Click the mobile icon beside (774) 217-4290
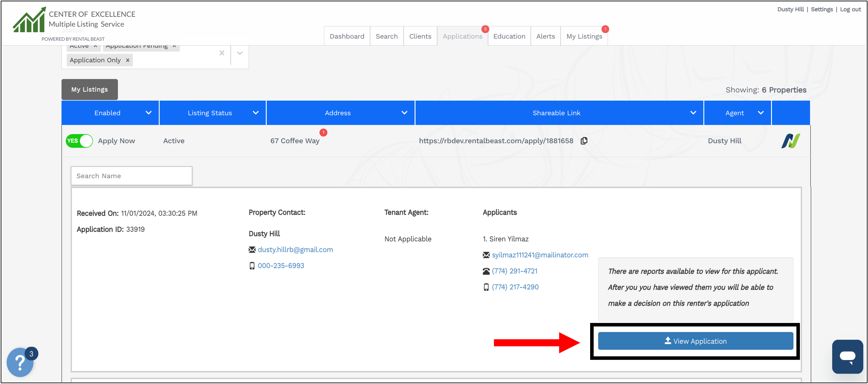 click(486, 287)
